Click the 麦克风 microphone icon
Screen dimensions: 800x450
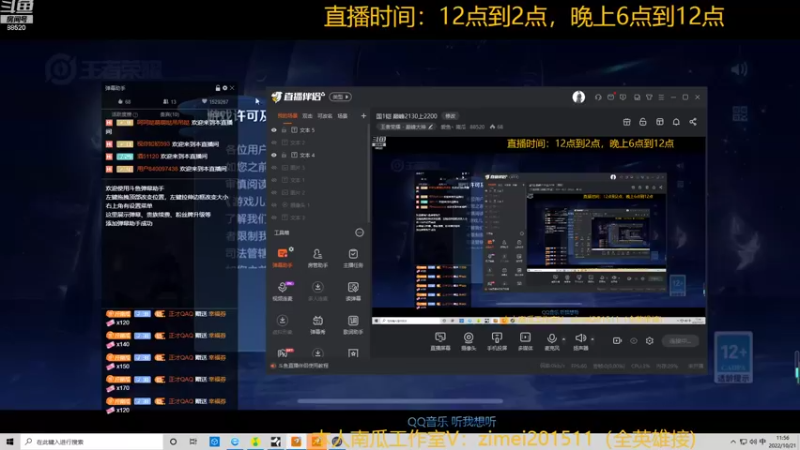tap(552, 338)
